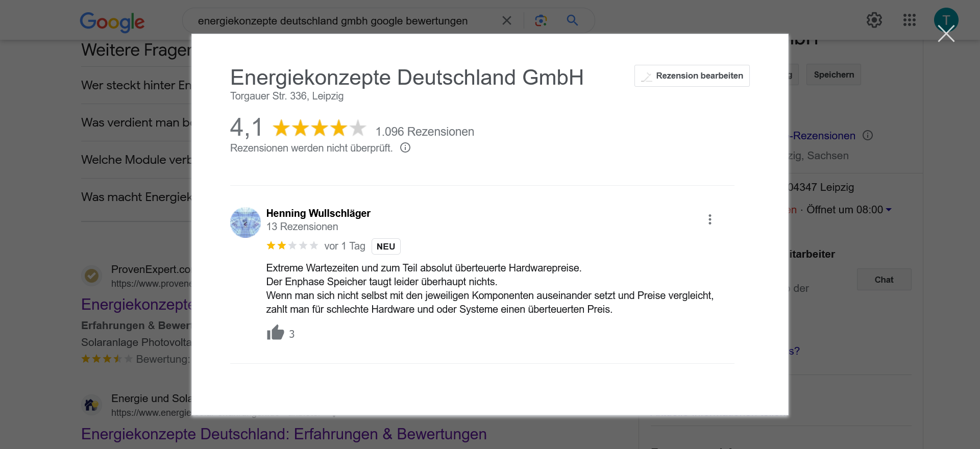Click the Google logo

tap(112, 21)
